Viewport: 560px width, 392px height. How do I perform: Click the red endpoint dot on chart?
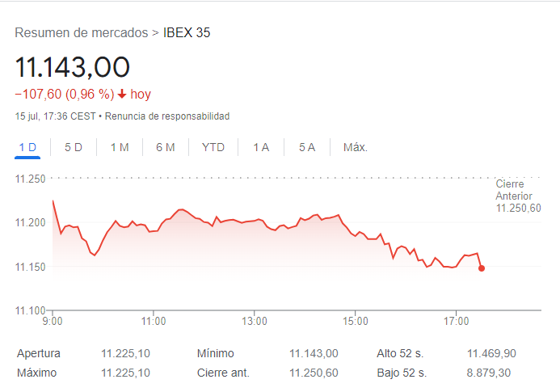point(482,268)
